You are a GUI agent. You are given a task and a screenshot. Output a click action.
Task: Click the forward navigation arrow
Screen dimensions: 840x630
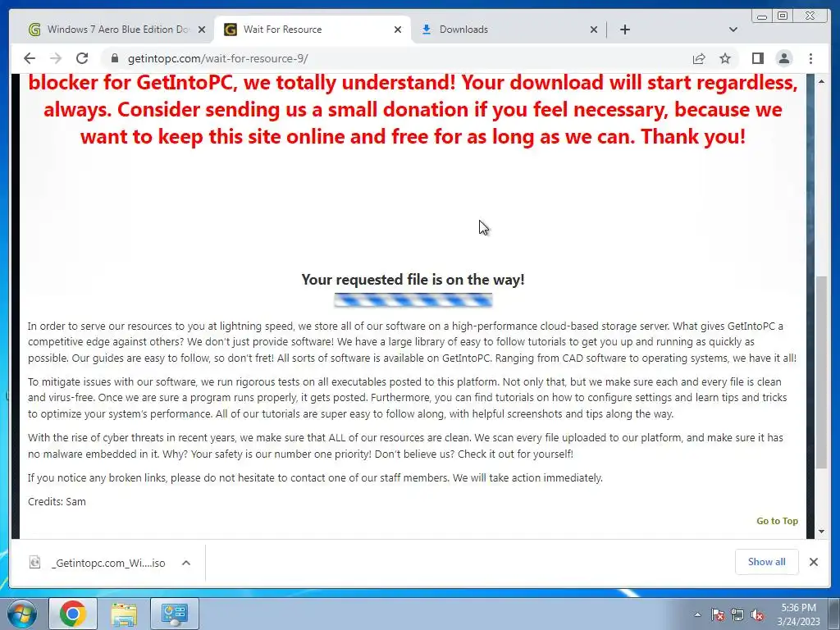tap(55, 58)
